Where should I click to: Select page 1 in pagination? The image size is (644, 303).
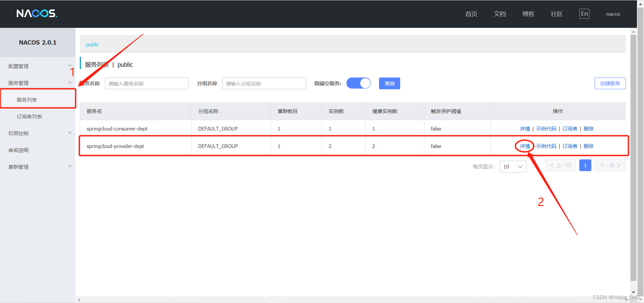coord(585,165)
